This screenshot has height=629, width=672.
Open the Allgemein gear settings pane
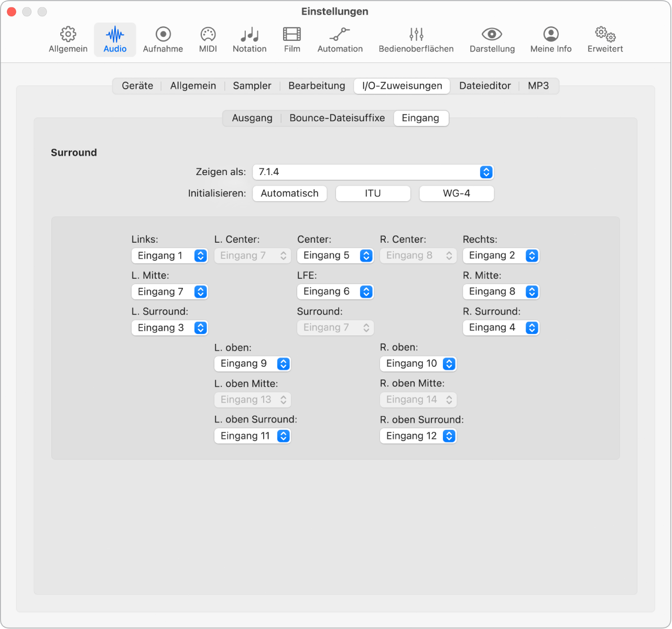click(68, 40)
